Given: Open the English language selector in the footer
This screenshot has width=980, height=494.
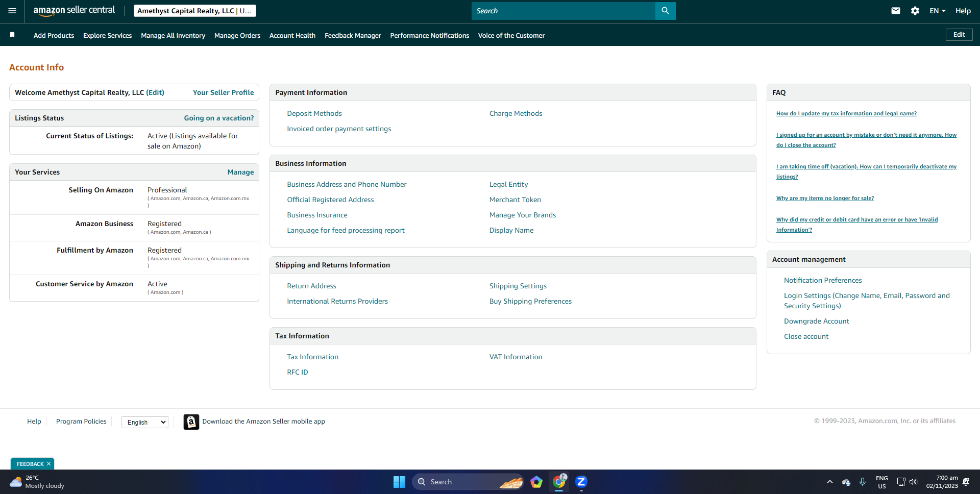Looking at the screenshot, I should 145,422.
